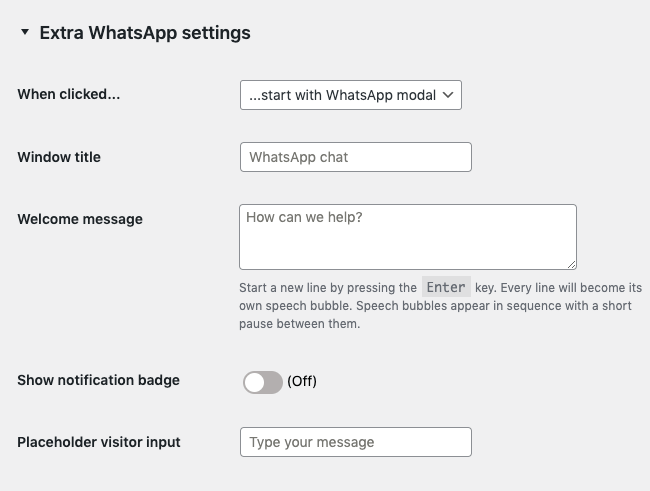Enable the Show notification badge toggle
650x491 pixels.
click(262, 382)
